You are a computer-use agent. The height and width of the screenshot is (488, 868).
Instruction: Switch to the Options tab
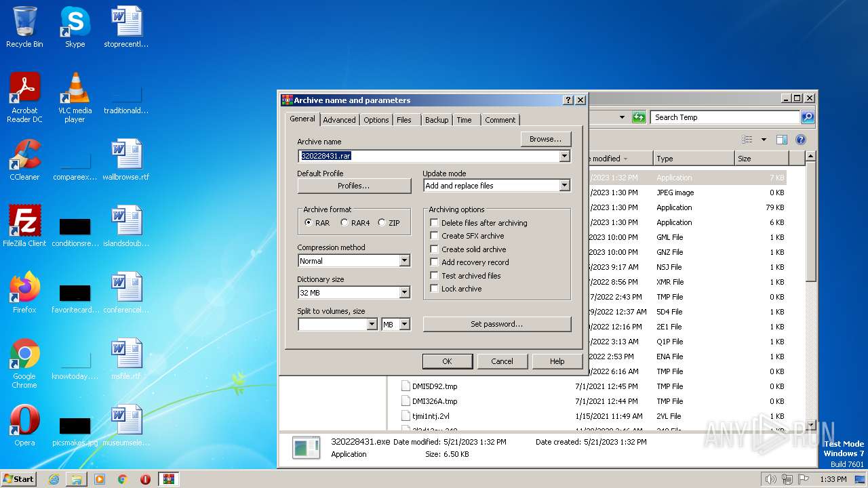[x=376, y=120]
